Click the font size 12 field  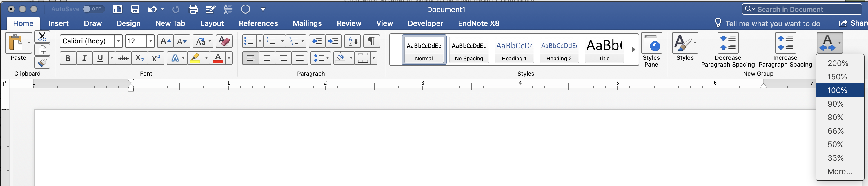[137, 41]
